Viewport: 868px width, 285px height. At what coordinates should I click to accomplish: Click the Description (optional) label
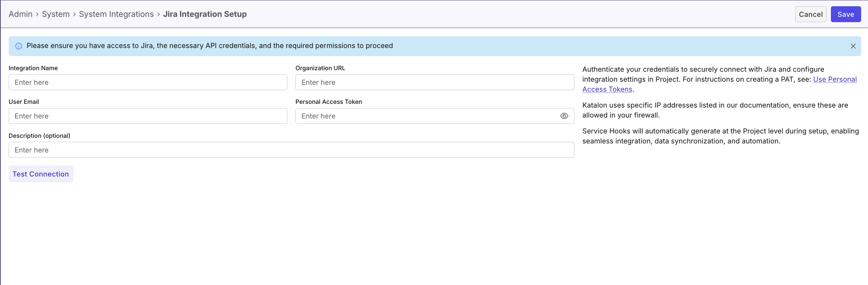(39, 136)
